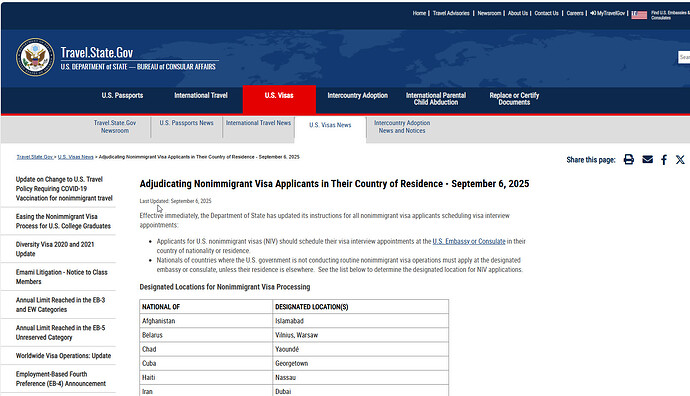Screen dimensions: 690x396
Task: Share this page by email icon
Action: (647, 159)
